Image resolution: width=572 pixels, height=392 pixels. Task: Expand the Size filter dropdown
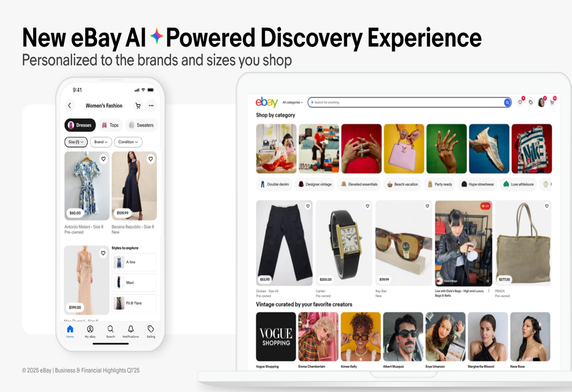coord(76,142)
